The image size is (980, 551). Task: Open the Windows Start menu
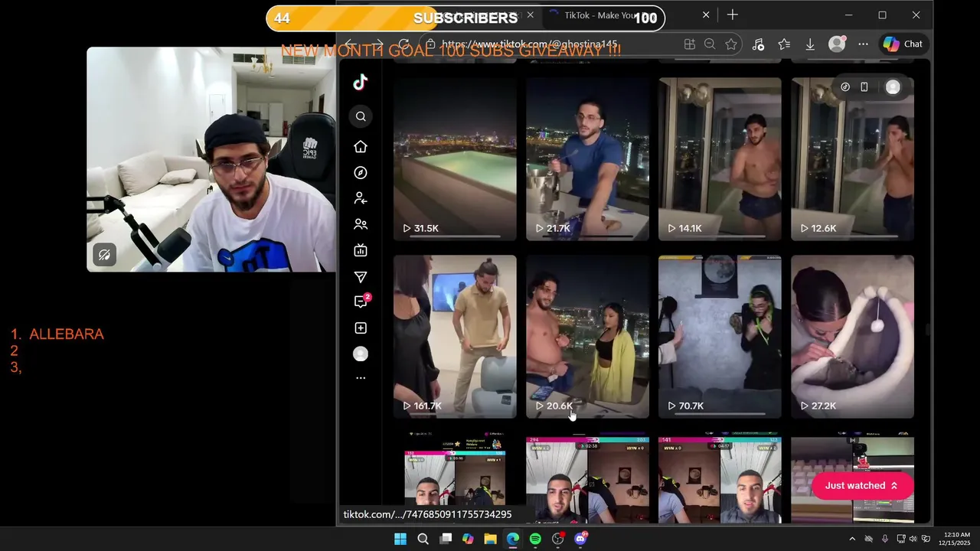pos(400,539)
